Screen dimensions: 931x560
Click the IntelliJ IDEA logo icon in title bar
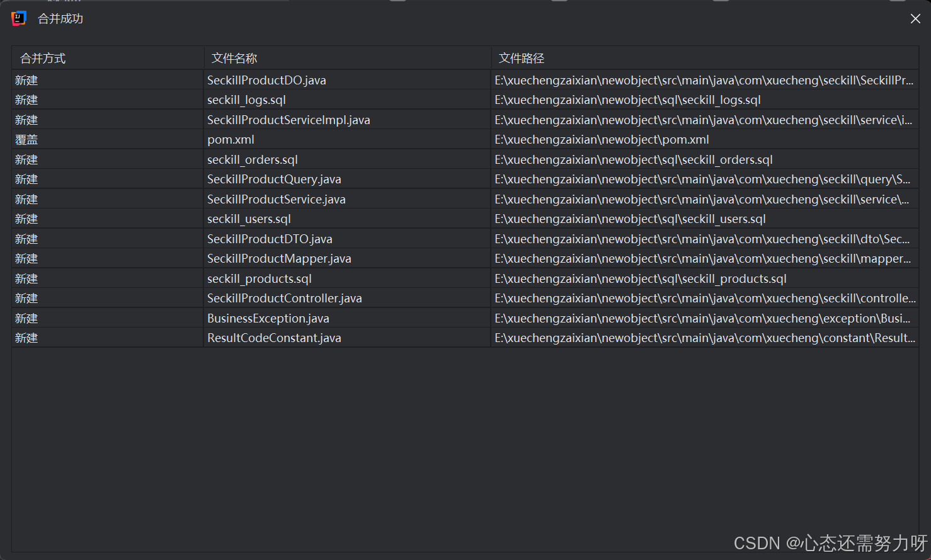tap(19, 19)
